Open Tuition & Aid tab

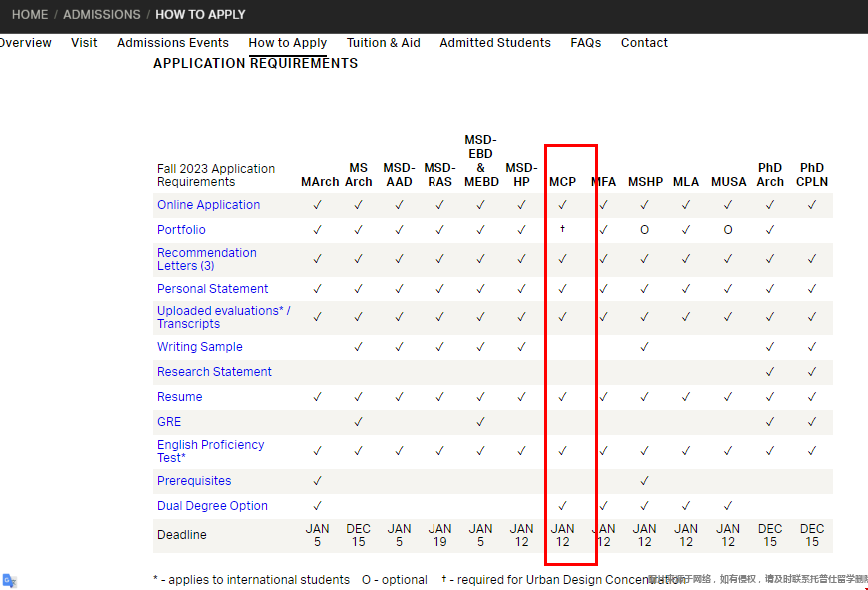tap(384, 43)
